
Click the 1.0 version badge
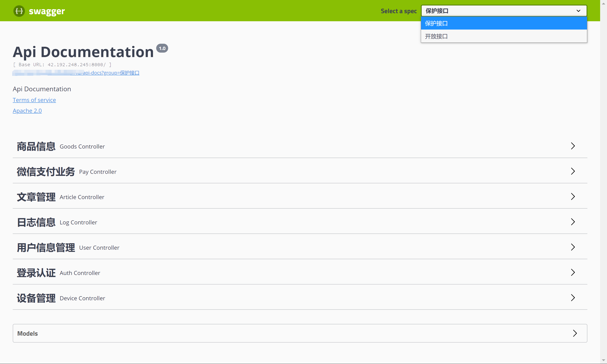coord(162,48)
